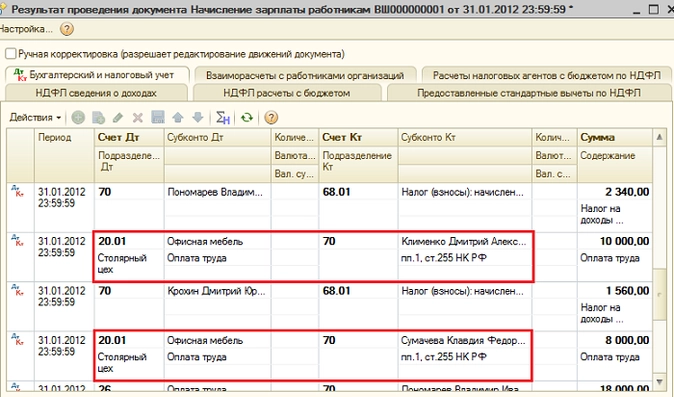Viewport: 674px width, 397px height.
Task: Click the move down arrow icon
Action: click(x=197, y=117)
